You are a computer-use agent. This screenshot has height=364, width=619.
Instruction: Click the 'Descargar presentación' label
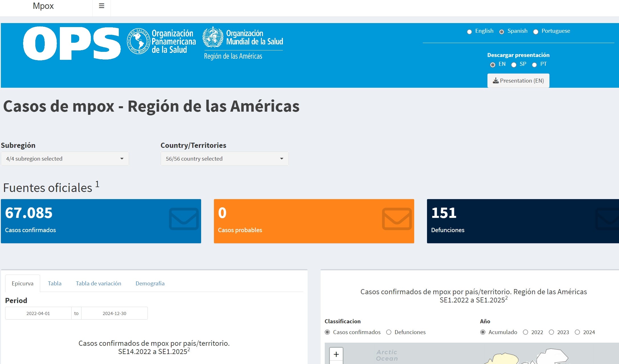tap(518, 55)
